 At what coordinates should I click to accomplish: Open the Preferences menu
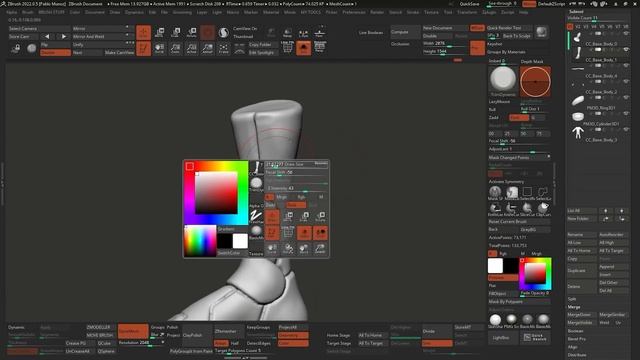[x=354, y=12]
